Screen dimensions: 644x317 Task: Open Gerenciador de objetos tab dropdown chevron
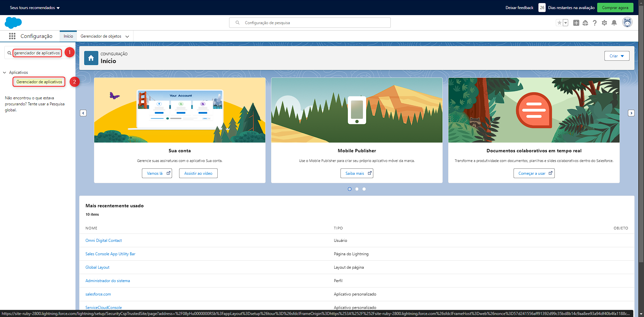127,36
